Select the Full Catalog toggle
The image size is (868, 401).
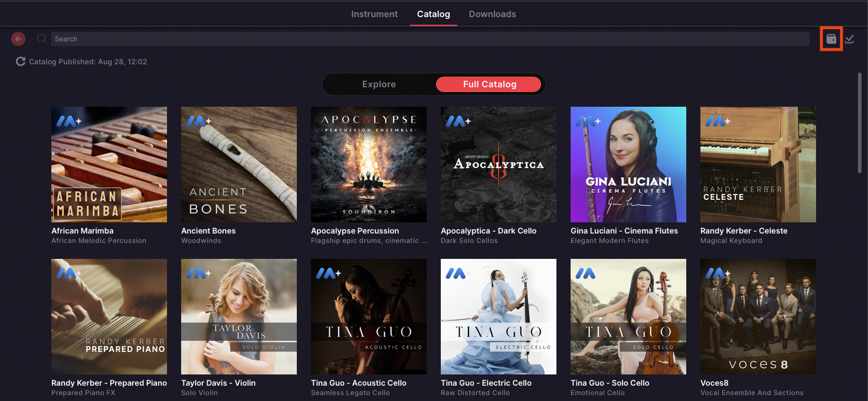pyautogui.click(x=489, y=84)
